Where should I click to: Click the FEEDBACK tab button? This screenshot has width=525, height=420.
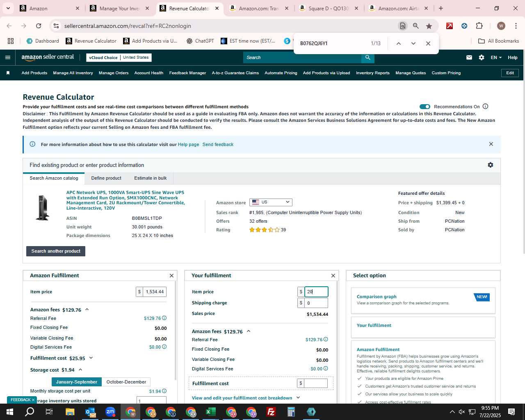click(22, 400)
